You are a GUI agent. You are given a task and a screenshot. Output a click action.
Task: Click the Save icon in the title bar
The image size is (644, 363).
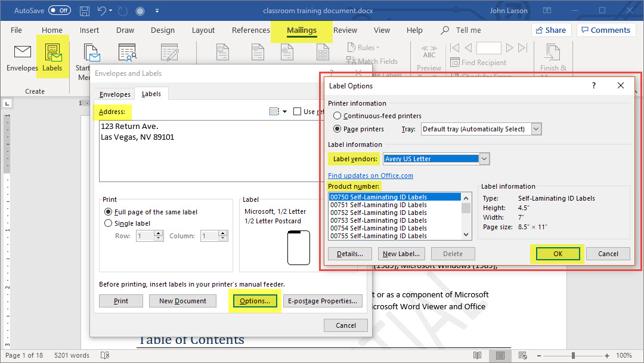[85, 11]
